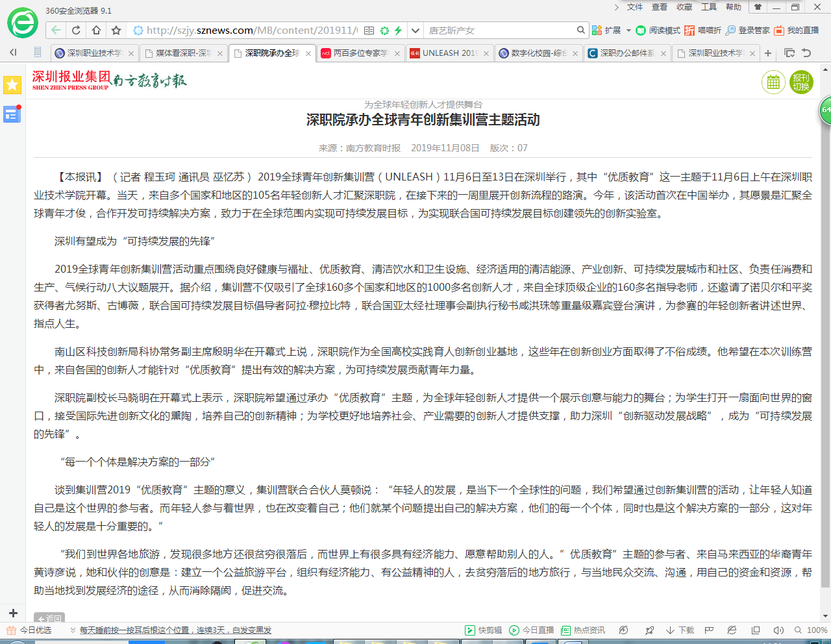
Task: Switch to the UNLEASH 2019 tab
Action: [449, 53]
